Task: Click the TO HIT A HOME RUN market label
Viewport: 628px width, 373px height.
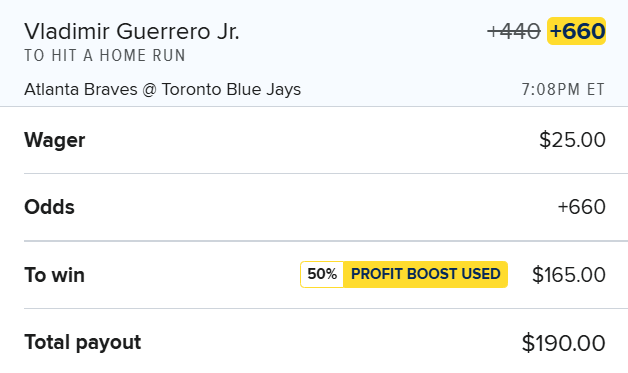Action: coord(105,56)
